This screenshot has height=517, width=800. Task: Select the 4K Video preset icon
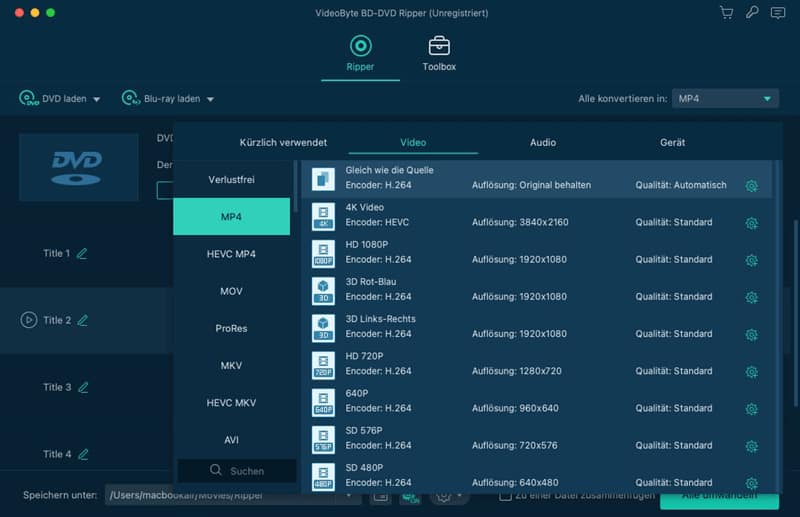323,216
